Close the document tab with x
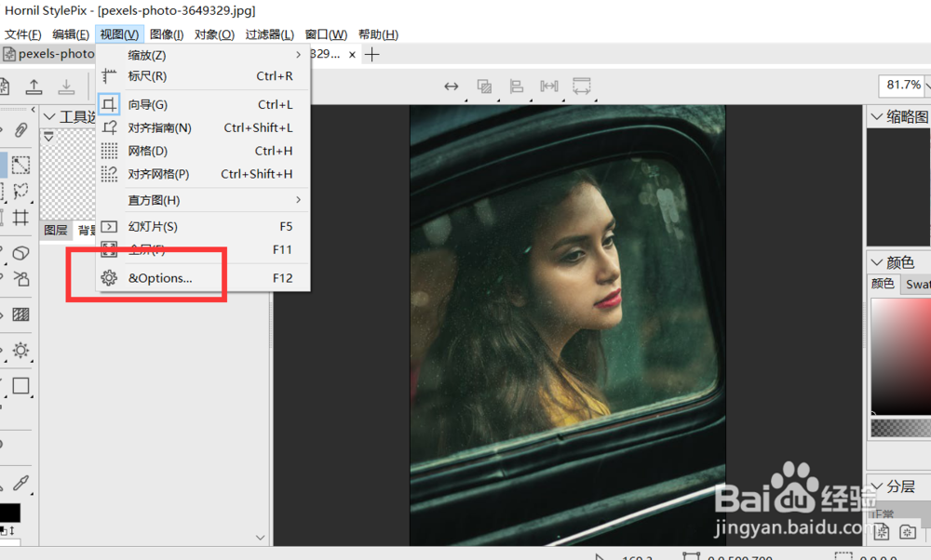931x560 pixels. (352, 55)
